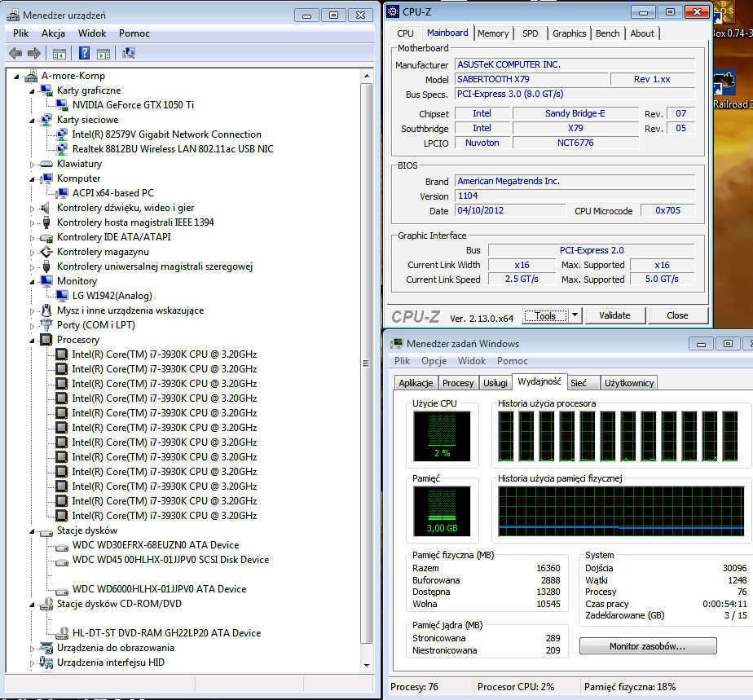Click the Tools button in CPU-Z
This screenshot has height=700, width=753.
(x=545, y=315)
